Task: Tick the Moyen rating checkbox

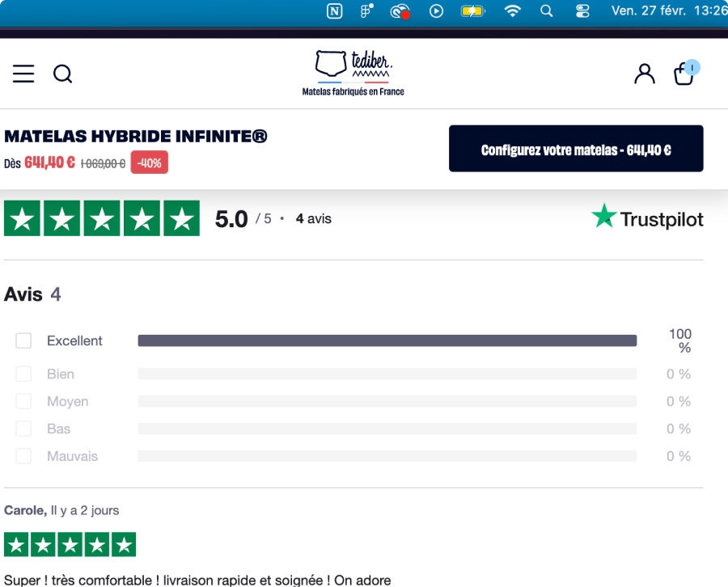Action: pyautogui.click(x=23, y=401)
